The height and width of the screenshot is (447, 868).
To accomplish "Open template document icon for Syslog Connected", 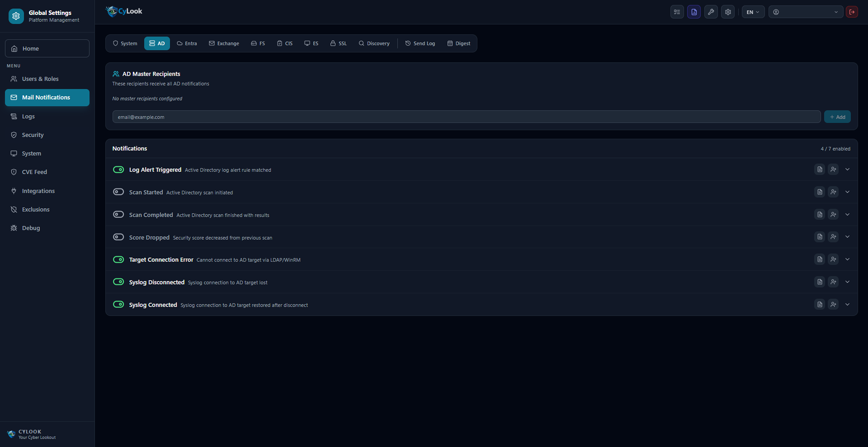I will click(819, 304).
